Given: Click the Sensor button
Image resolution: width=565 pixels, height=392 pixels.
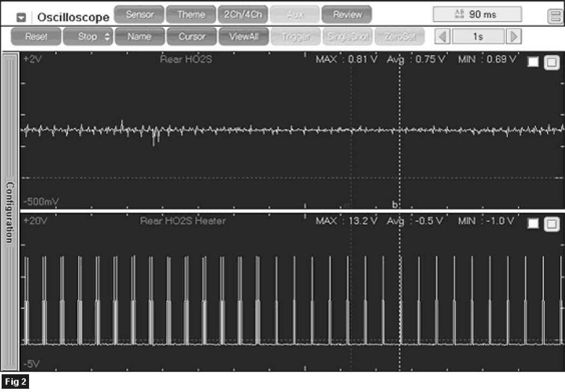Looking at the screenshot, I should (x=139, y=15).
